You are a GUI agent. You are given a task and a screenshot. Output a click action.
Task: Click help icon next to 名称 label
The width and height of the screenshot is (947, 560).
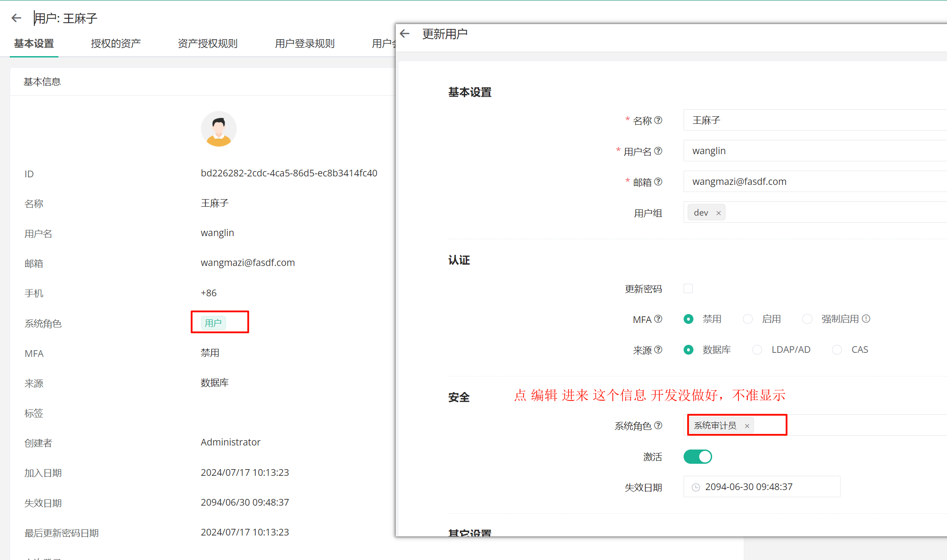658,120
